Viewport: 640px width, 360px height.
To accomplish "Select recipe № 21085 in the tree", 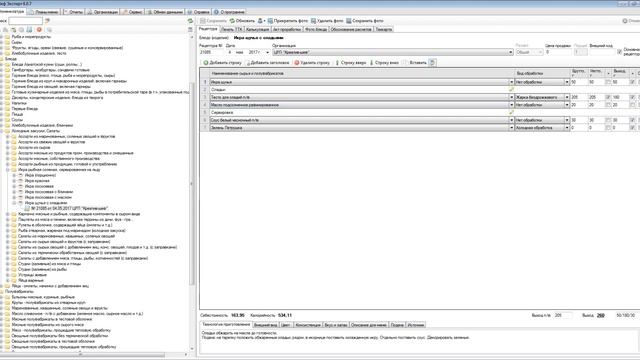I will tap(69, 209).
